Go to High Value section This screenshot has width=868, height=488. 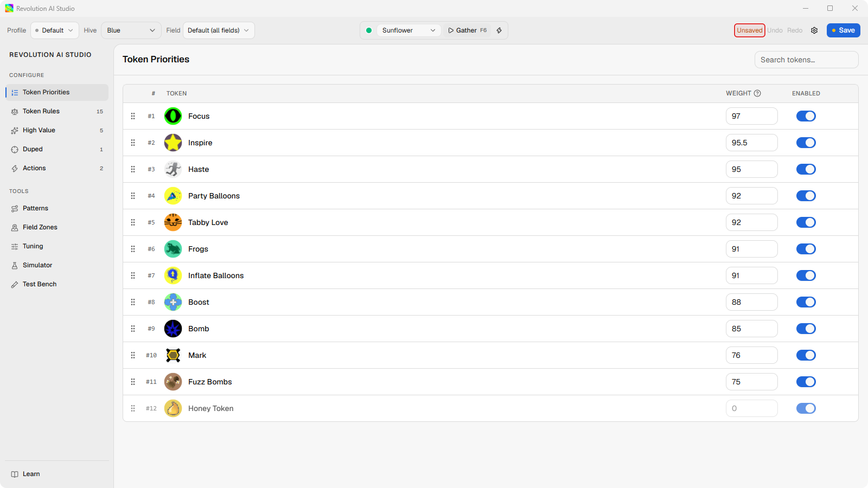pos(57,130)
